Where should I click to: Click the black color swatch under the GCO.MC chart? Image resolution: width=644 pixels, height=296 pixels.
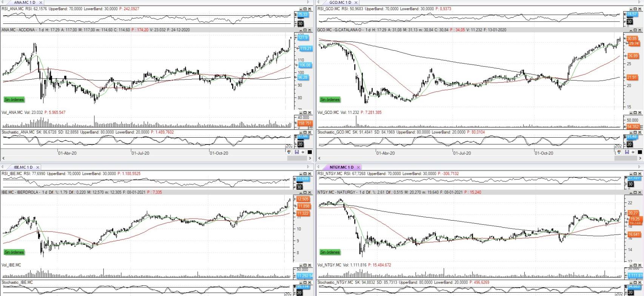pos(640,152)
